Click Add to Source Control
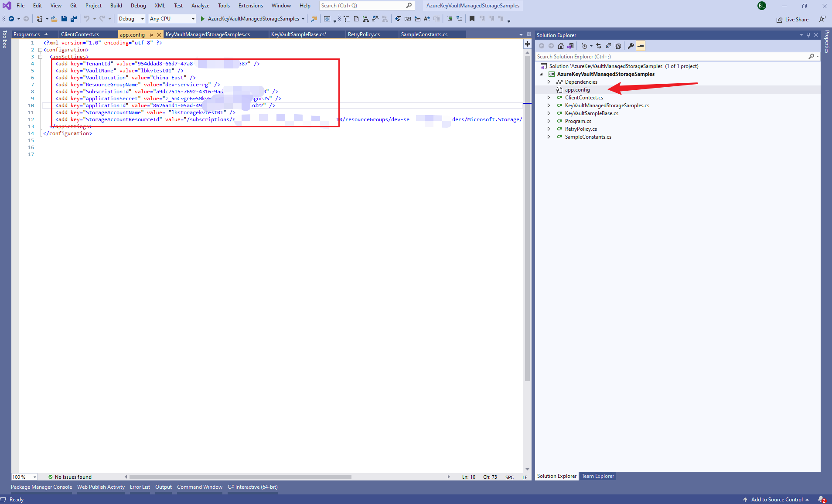This screenshot has height=504, width=832. tap(776, 500)
